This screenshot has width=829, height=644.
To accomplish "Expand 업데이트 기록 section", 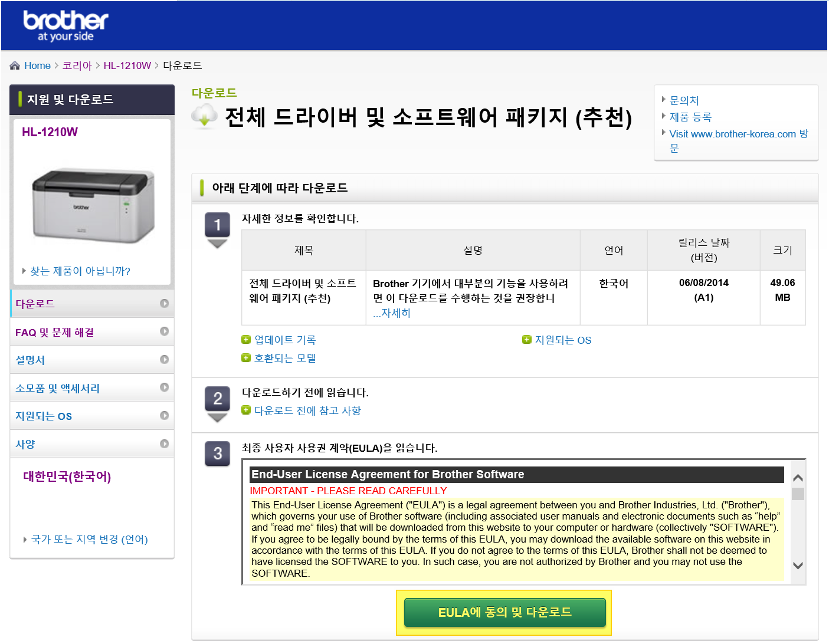I will point(285,340).
